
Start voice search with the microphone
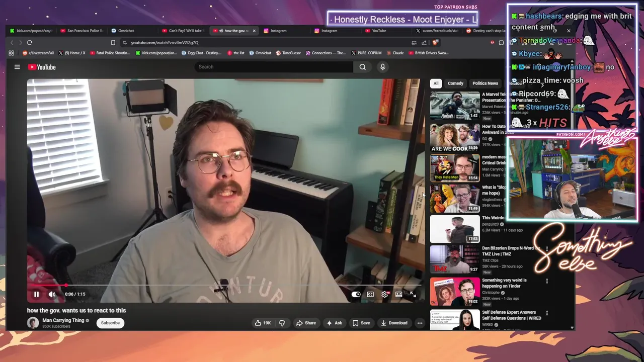pos(382,67)
